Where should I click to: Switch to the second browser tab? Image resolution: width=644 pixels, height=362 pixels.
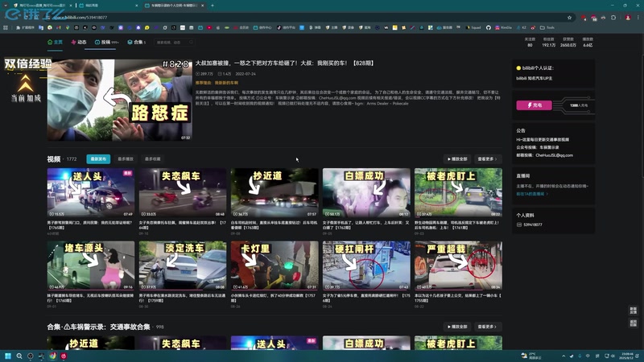click(x=109, y=6)
